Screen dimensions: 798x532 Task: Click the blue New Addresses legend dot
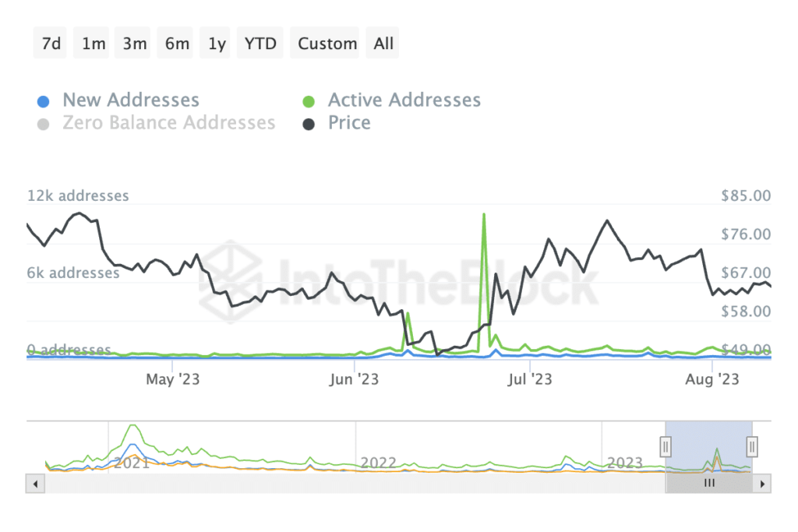click(x=43, y=100)
